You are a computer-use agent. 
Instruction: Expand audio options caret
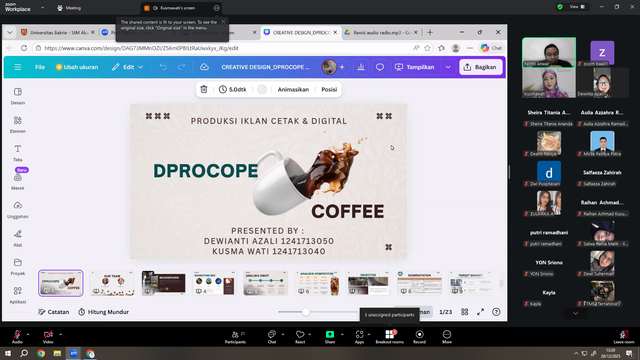(28, 334)
